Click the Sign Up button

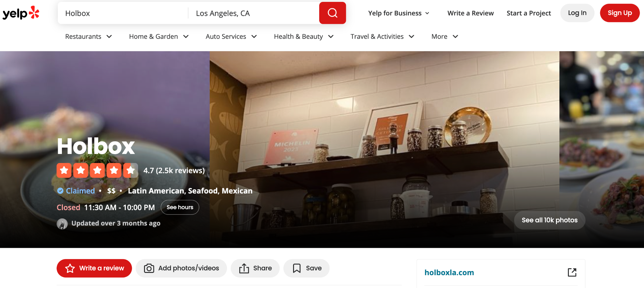(619, 13)
